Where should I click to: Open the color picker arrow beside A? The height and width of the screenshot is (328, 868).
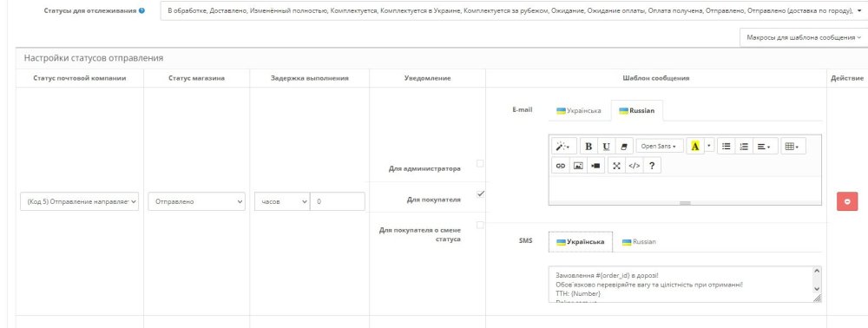click(x=708, y=147)
